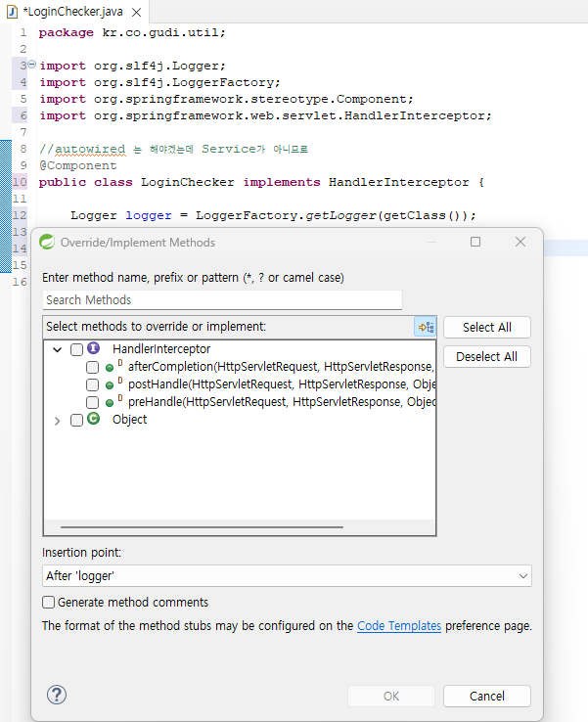The height and width of the screenshot is (722, 588).
Task: Collapse the import block fold marker
Action: (x=31, y=64)
